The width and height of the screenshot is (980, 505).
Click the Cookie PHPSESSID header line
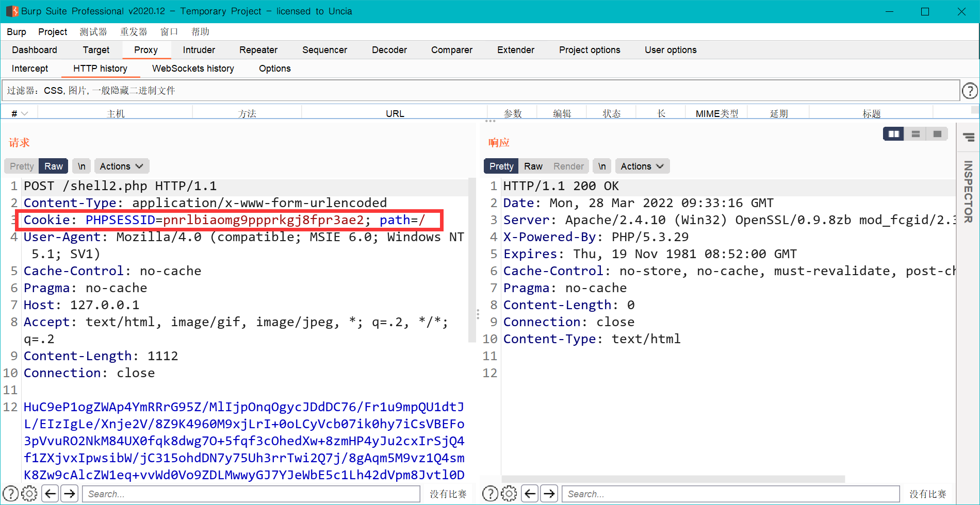point(224,220)
